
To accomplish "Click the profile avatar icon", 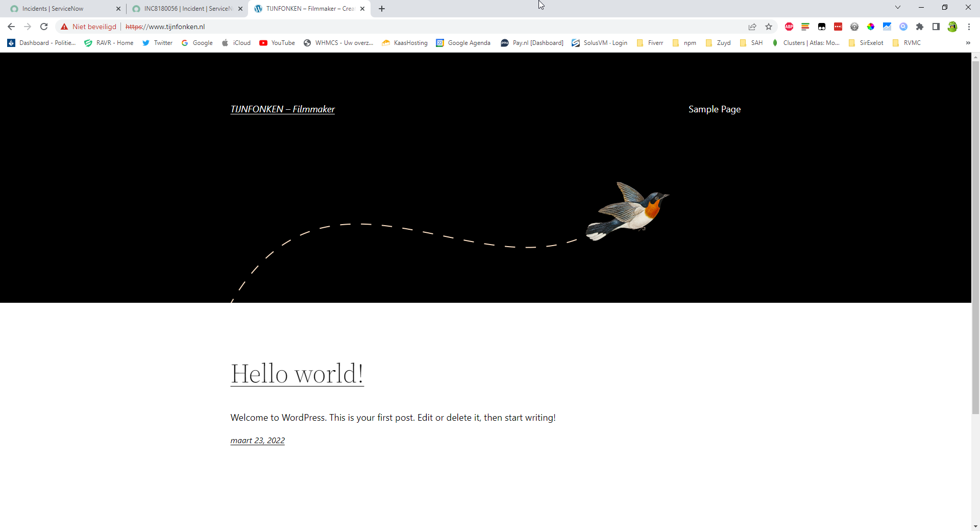I will [x=952, y=27].
